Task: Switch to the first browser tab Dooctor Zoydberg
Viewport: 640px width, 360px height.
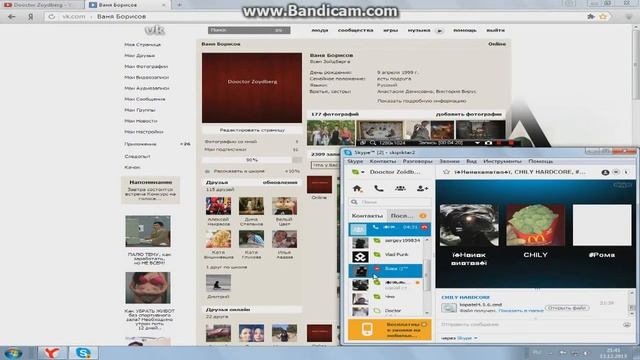Action: [x=42, y=5]
